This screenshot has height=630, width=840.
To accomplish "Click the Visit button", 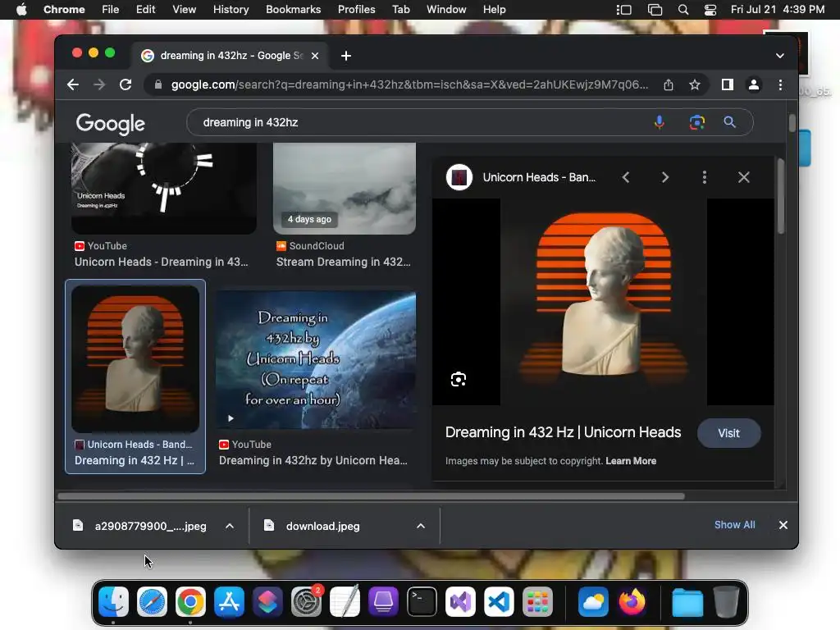I will click(728, 433).
